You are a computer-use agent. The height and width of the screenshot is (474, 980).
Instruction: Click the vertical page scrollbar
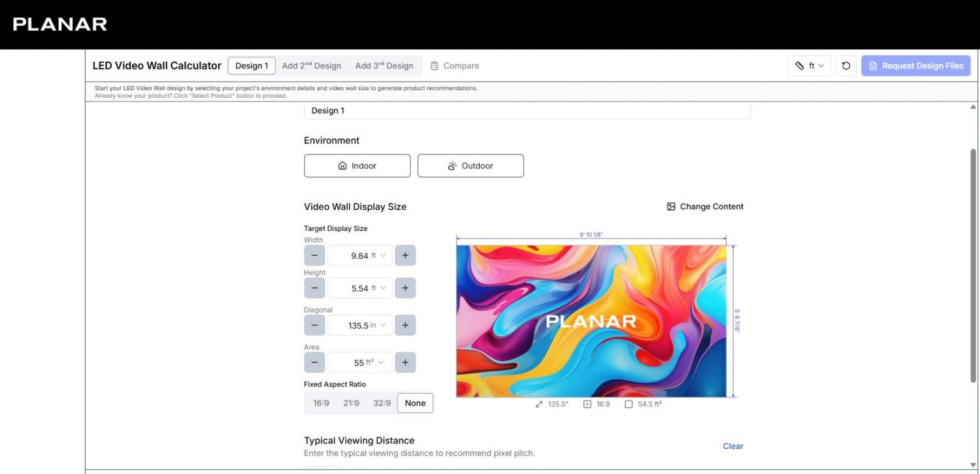[974, 265]
